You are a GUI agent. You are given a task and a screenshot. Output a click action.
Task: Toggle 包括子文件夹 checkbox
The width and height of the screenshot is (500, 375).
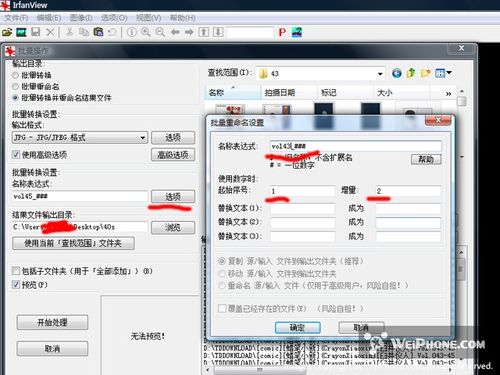[x=16, y=271]
